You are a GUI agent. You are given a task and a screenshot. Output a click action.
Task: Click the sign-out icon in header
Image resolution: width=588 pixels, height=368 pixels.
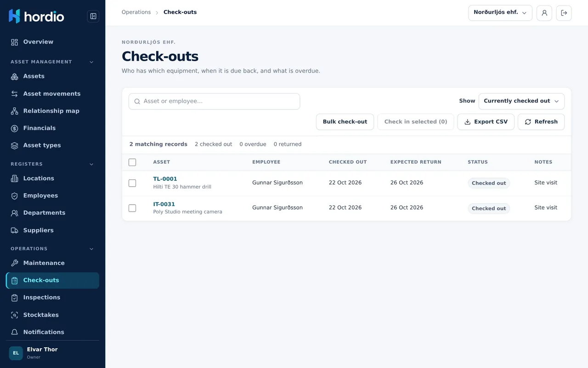564,13
